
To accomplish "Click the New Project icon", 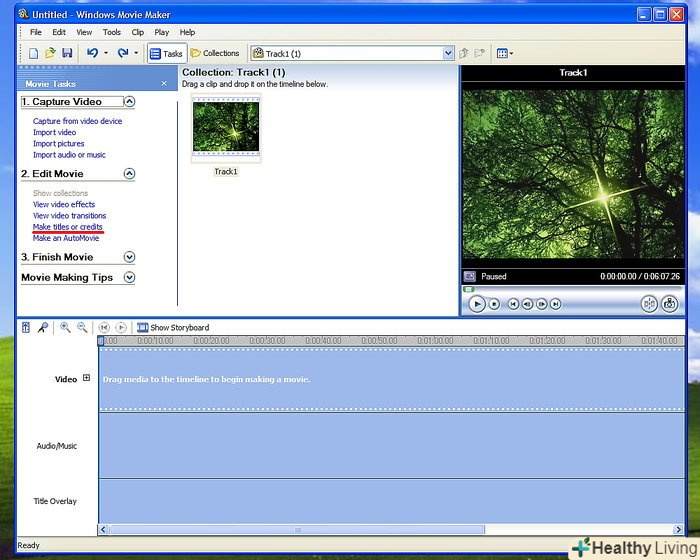I will pyautogui.click(x=33, y=53).
